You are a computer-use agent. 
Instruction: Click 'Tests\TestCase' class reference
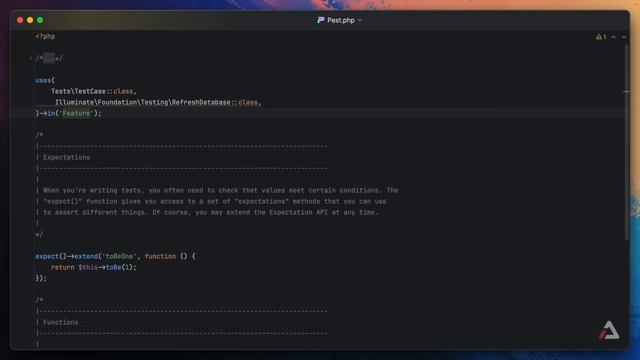pyautogui.click(x=78, y=91)
